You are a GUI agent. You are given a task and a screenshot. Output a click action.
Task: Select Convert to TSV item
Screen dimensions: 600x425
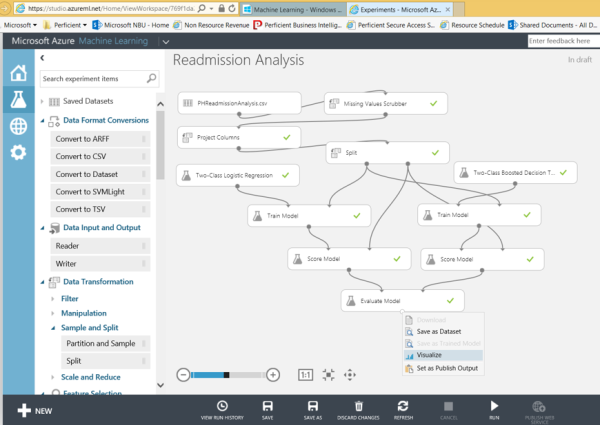click(x=100, y=209)
